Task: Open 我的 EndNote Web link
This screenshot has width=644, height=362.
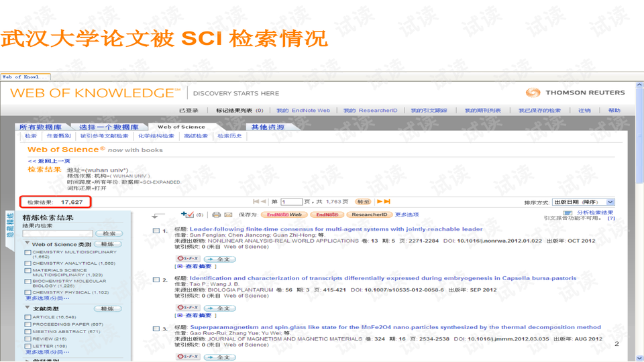Action: [x=303, y=111]
